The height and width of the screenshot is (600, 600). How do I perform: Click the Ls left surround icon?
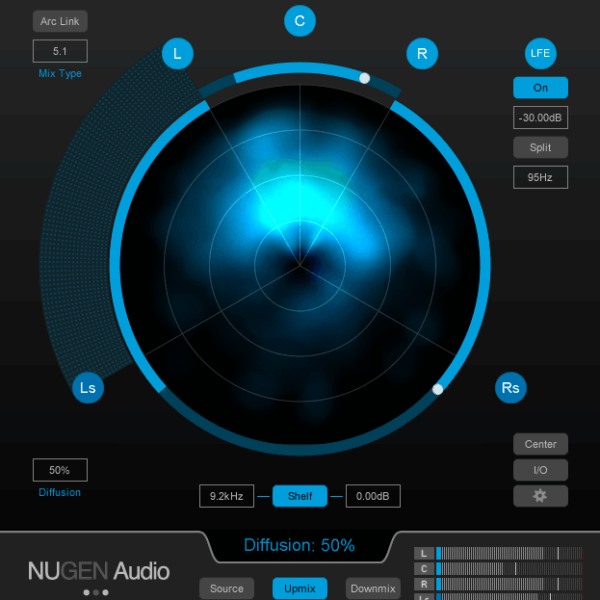point(88,387)
